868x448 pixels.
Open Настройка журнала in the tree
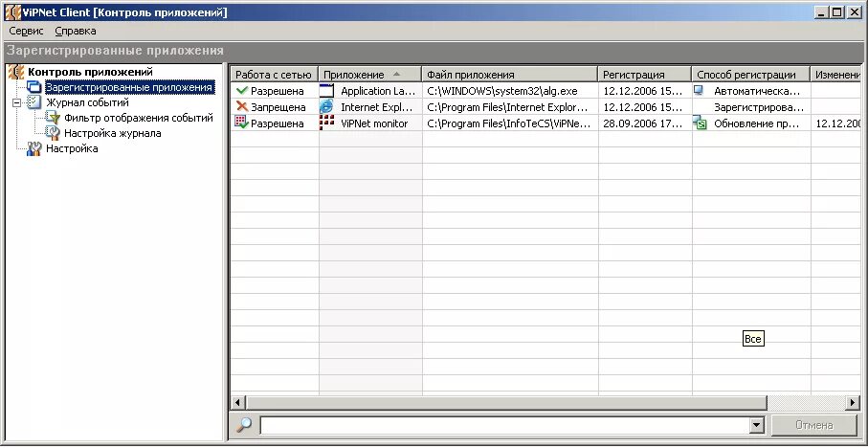(112, 133)
